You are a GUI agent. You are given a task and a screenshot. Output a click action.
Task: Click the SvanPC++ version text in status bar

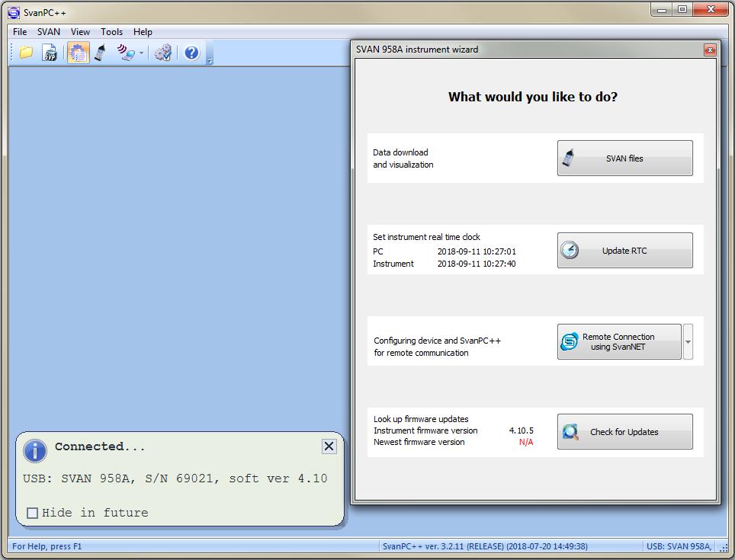pyautogui.click(x=485, y=546)
